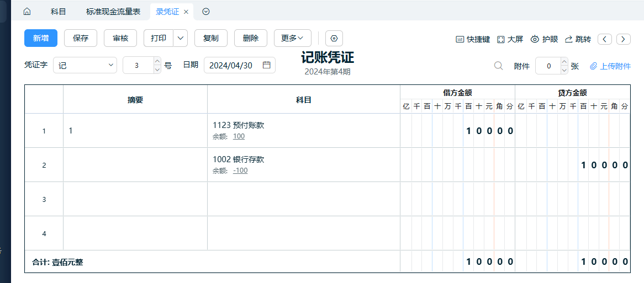Image resolution: width=644 pixels, height=283 pixels.
Task: Expand the tab list circle chevron
Action: 206,12
